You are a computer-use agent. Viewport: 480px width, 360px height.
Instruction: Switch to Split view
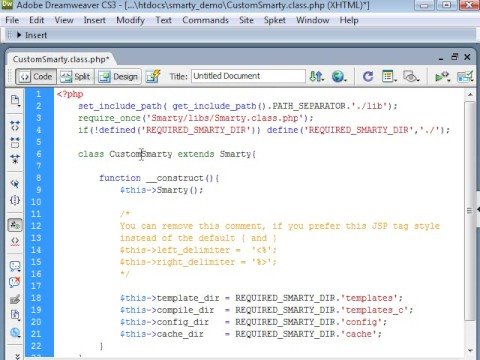tap(75, 77)
